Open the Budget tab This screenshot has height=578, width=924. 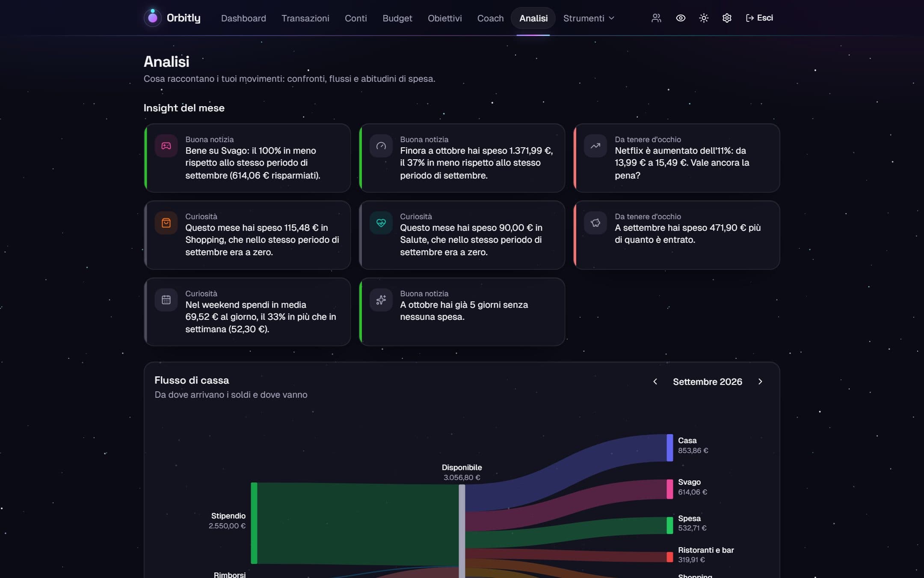tap(397, 18)
